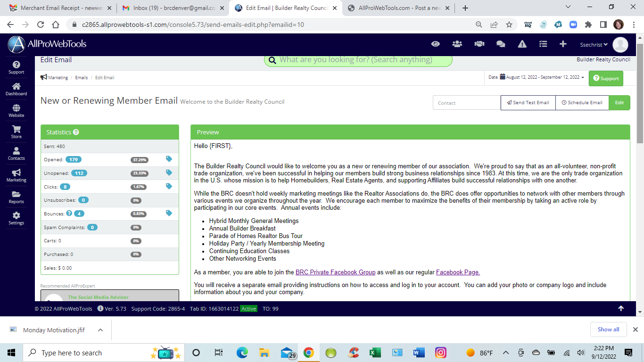The image size is (644, 362).
Task: Click the Clicks count badge 8
Action: pyautogui.click(x=65, y=187)
